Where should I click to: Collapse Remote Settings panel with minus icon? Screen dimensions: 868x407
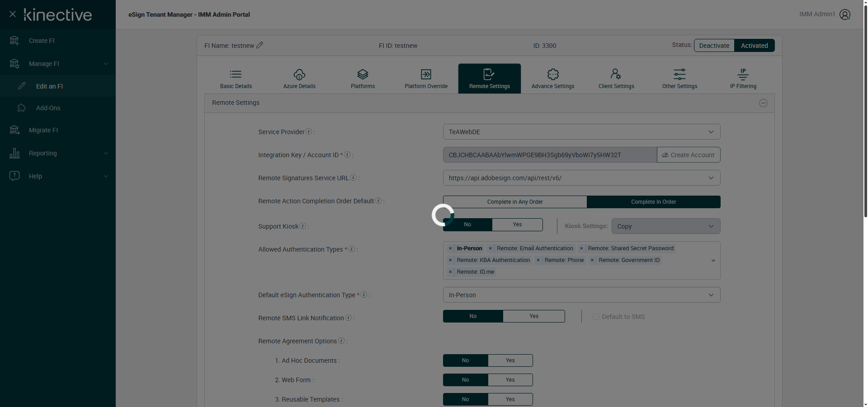763,103
